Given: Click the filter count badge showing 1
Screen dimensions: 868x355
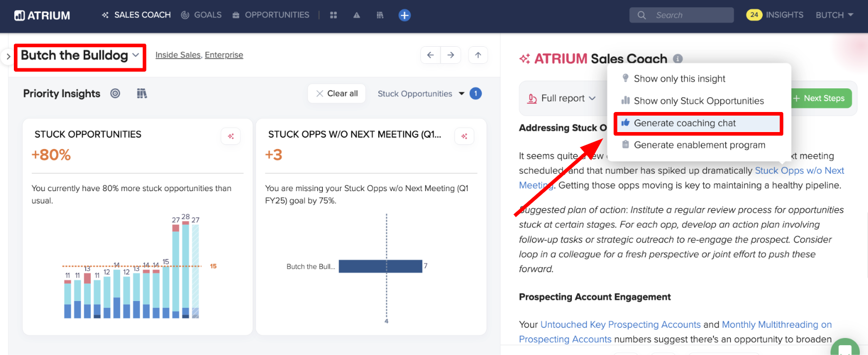Looking at the screenshot, I should [x=476, y=94].
